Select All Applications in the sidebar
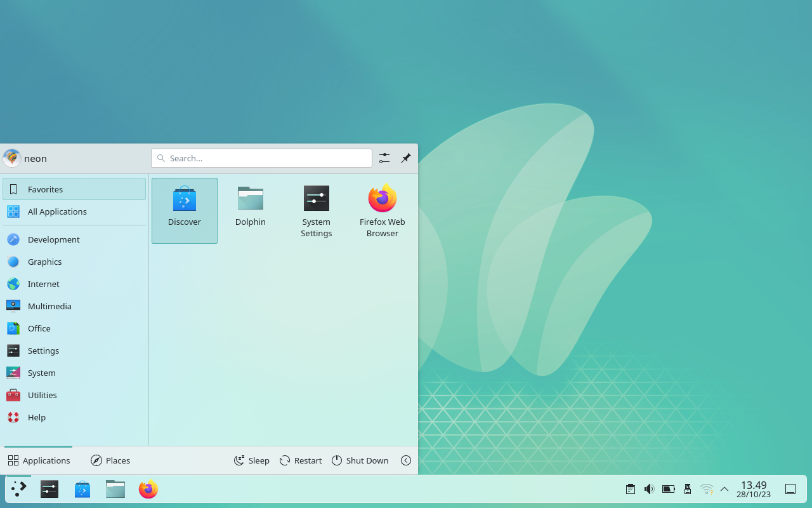812x508 pixels. pyautogui.click(x=57, y=211)
